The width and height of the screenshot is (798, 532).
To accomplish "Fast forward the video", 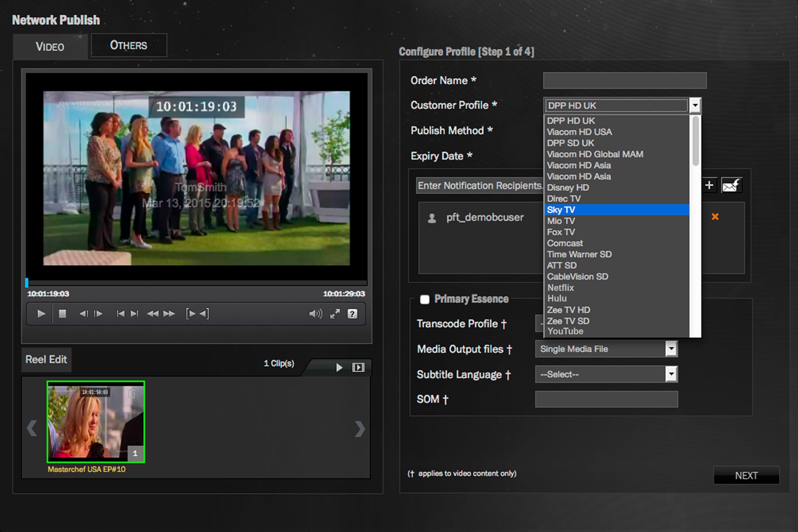I will coord(169,314).
